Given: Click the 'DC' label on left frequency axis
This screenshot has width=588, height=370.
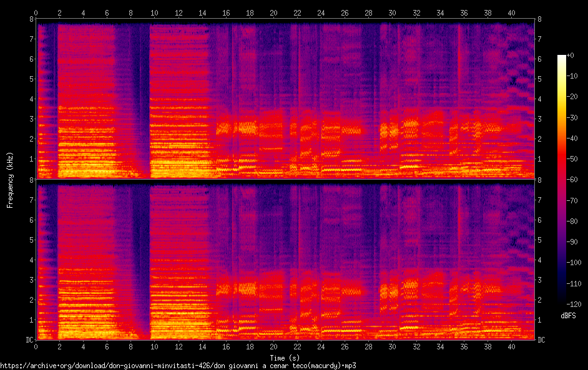Looking at the screenshot, I should point(29,339).
